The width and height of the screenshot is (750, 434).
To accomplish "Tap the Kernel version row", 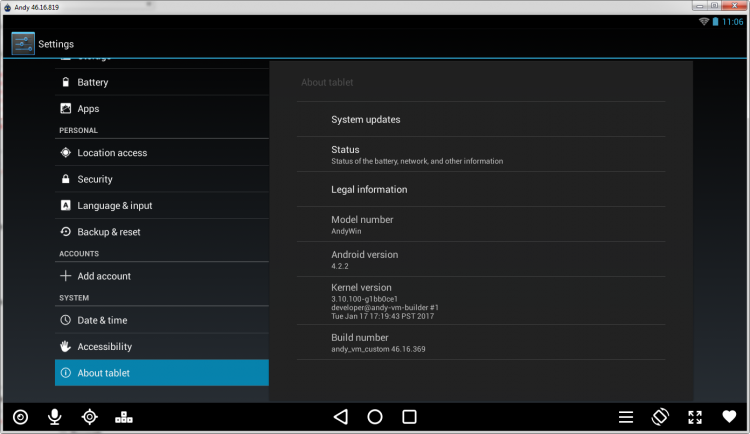I will [481, 301].
